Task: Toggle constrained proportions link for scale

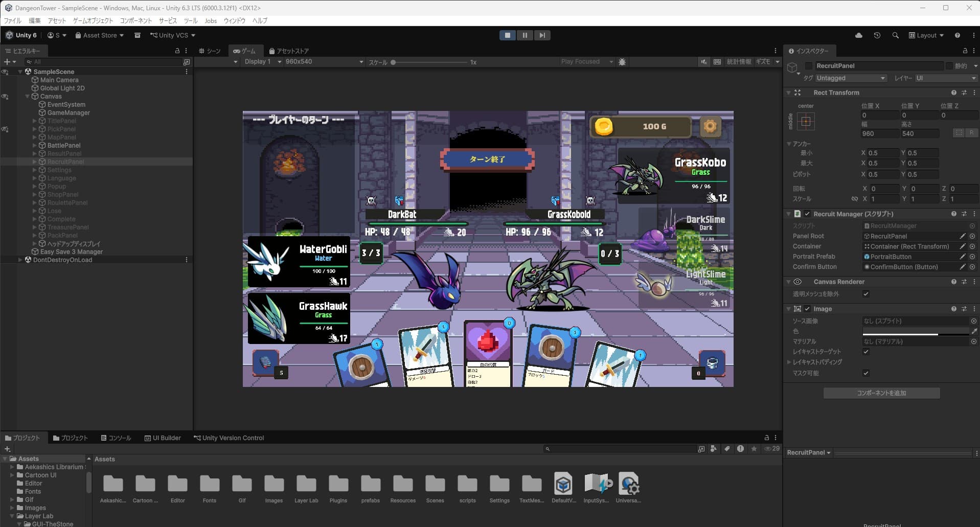Action: coord(854,199)
